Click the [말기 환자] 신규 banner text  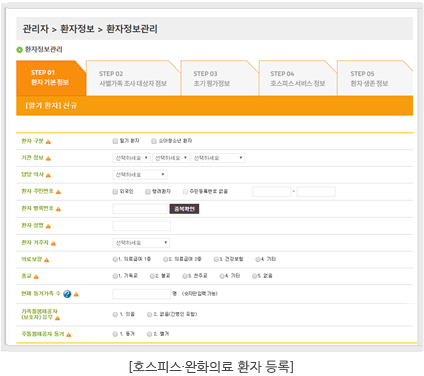click(51, 106)
